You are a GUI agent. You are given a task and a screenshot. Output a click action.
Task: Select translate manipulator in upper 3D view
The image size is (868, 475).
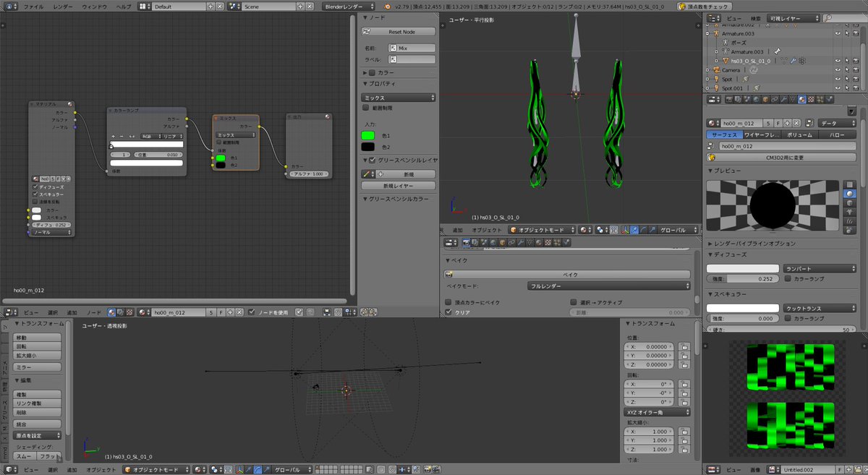coord(634,230)
